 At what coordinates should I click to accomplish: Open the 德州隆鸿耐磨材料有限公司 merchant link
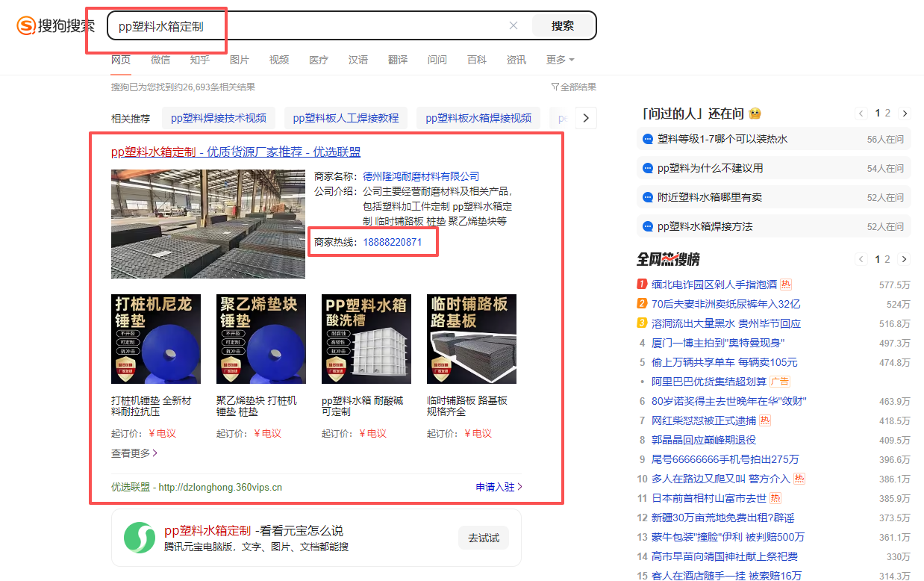[421, 176]
